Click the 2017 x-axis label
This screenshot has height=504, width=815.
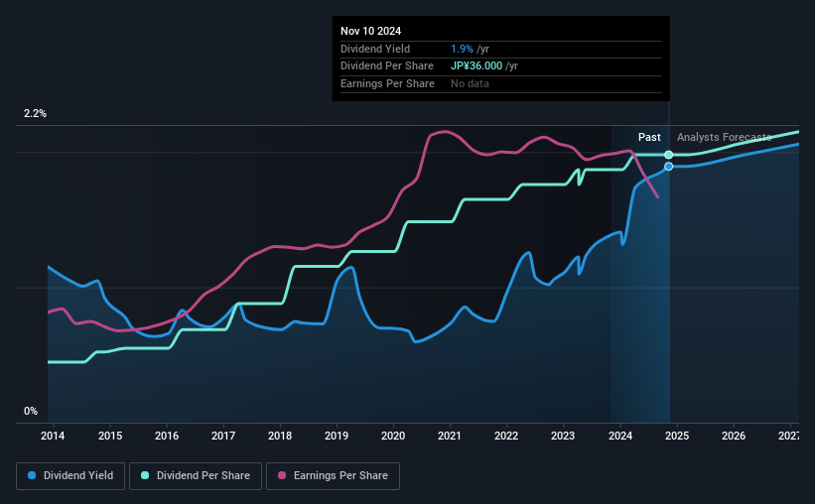(x=223, y=436)
